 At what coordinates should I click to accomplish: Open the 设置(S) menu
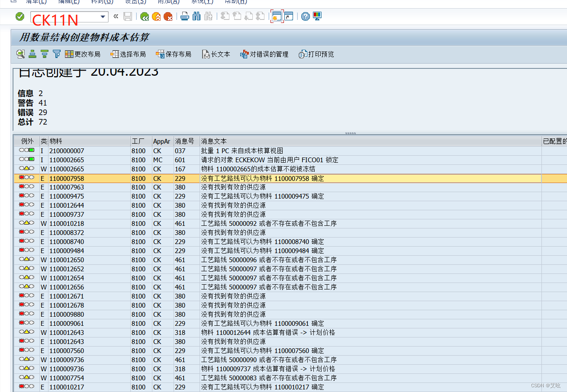point(135,1)
